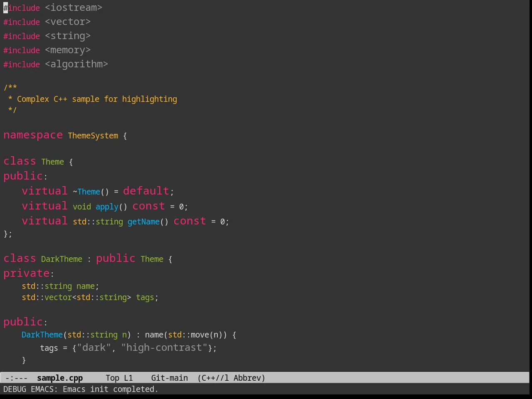Click the default keyword
Screen dimensions: 532x399
tap(146, 191)
